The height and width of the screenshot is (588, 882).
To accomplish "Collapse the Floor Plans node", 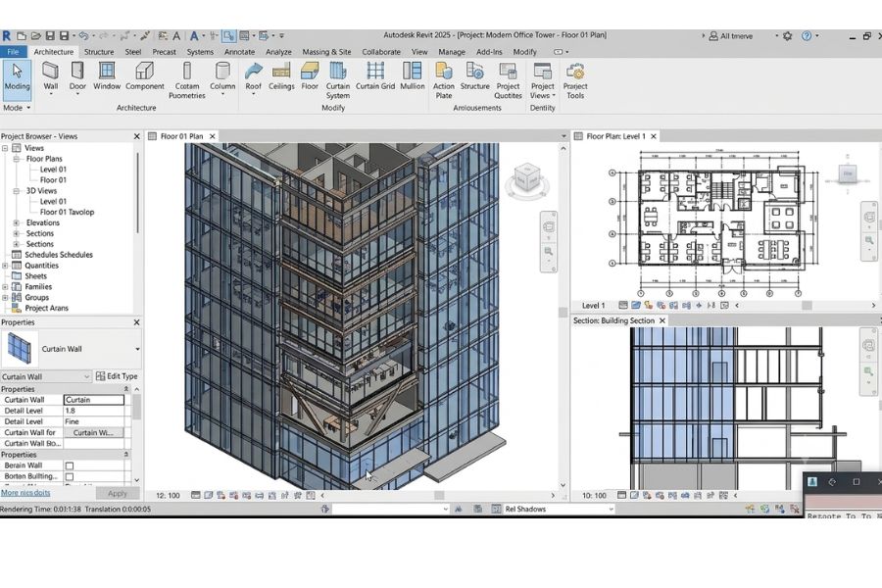I will point(17,159).
